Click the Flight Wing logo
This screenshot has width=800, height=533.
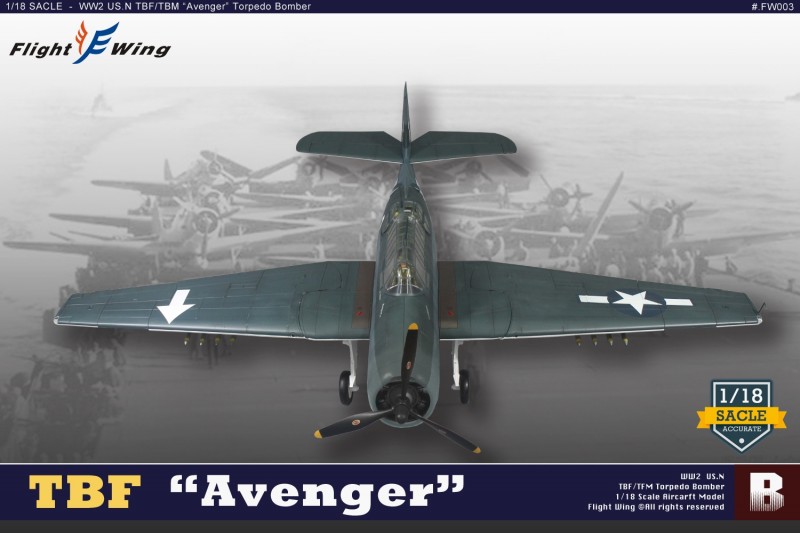click(90, 43)
